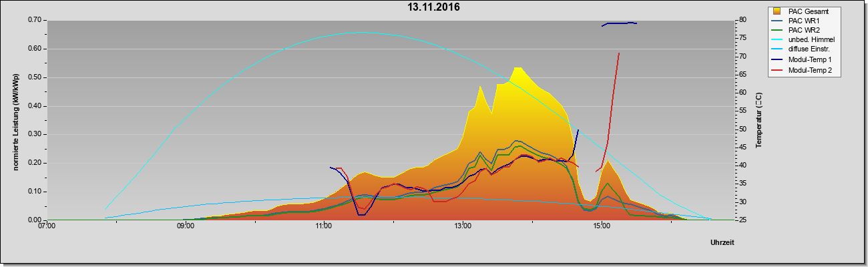Click the PAC Gesamt orange legend swatch
Screen dimensions: 868x267
coord(779,11)
